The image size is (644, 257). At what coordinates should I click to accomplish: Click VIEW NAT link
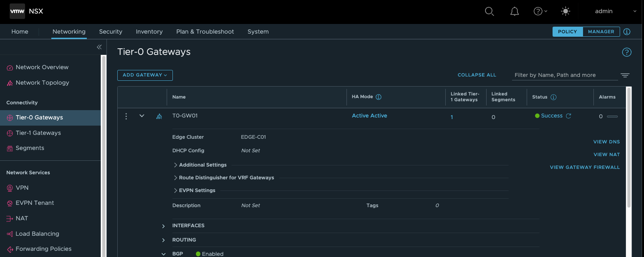(x=607, y=155)
